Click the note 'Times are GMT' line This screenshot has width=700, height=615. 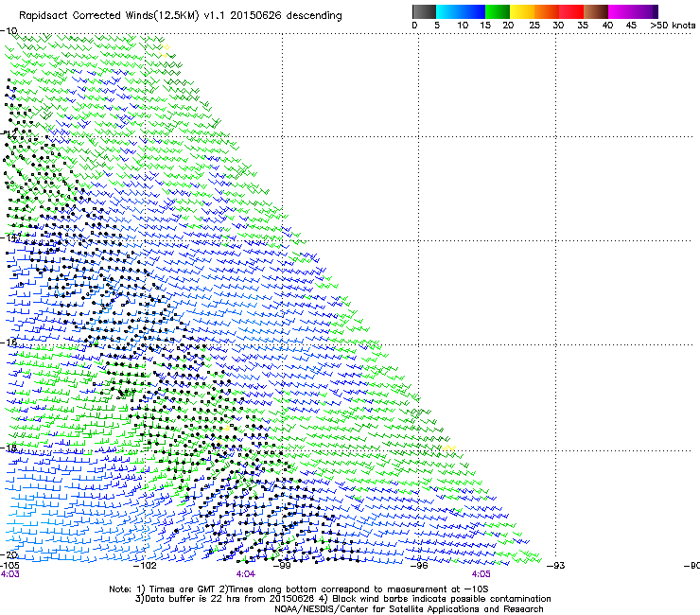(x=299, y=589)
